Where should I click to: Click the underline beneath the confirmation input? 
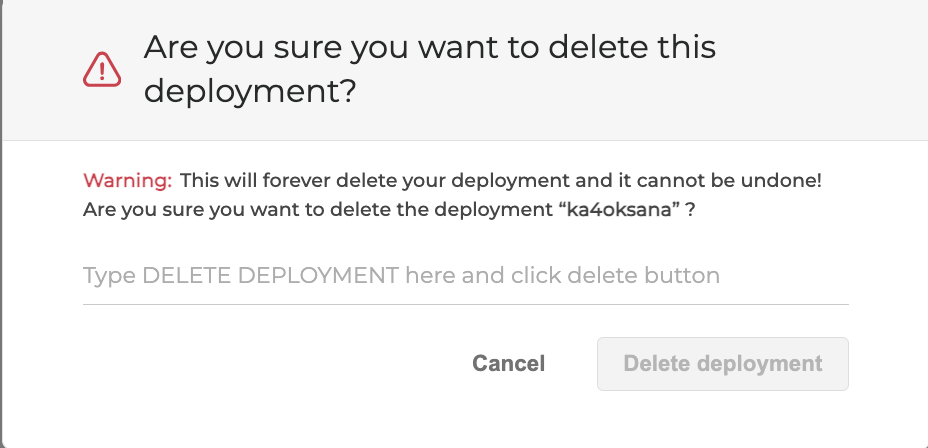click(465, 303)
